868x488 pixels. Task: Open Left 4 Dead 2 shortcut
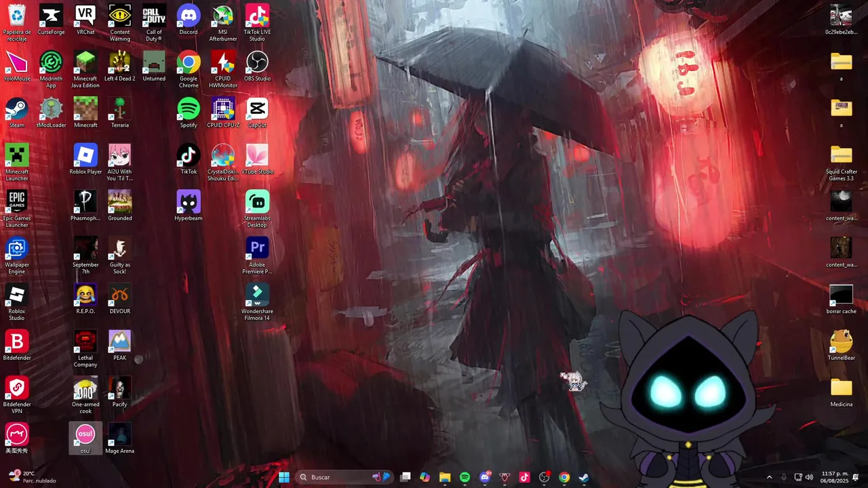tap(120, 66)
